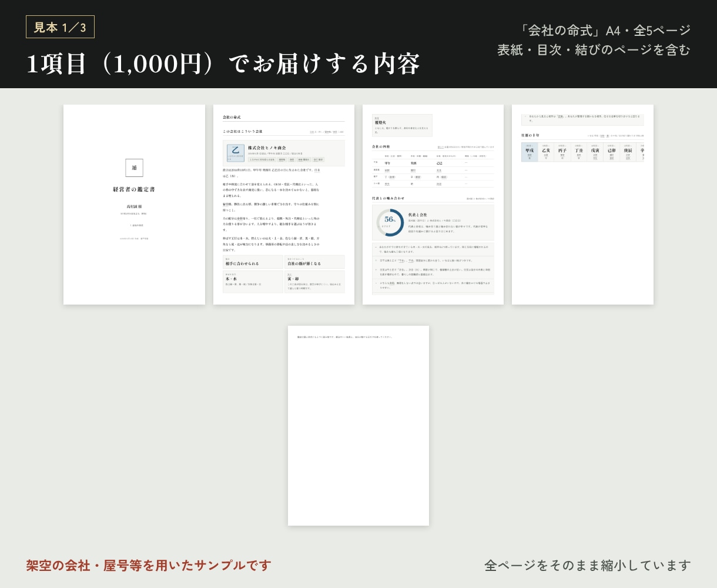The height and width of the screenshot is (588, 717).
Task: Click the 56% circular progress chart
Action: click(390, 222)
